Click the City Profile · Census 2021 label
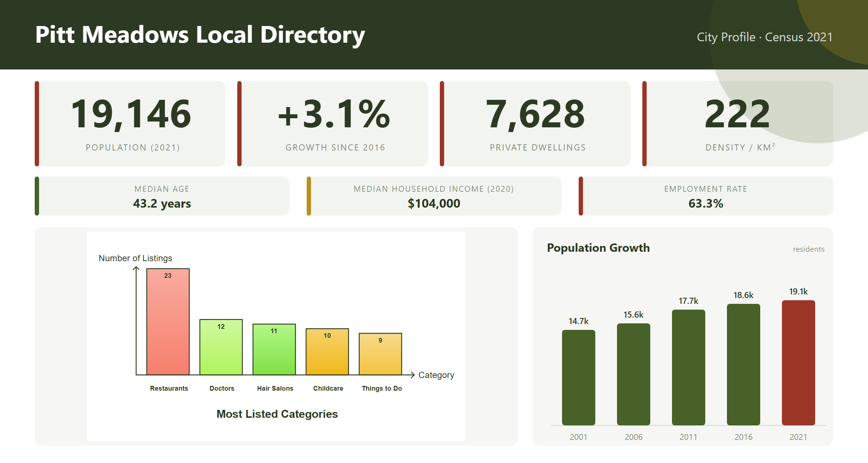 coord(765,37)
